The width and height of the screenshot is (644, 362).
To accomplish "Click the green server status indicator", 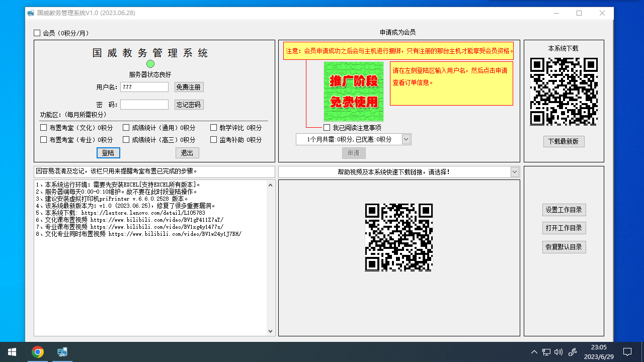I will point(150,64).
